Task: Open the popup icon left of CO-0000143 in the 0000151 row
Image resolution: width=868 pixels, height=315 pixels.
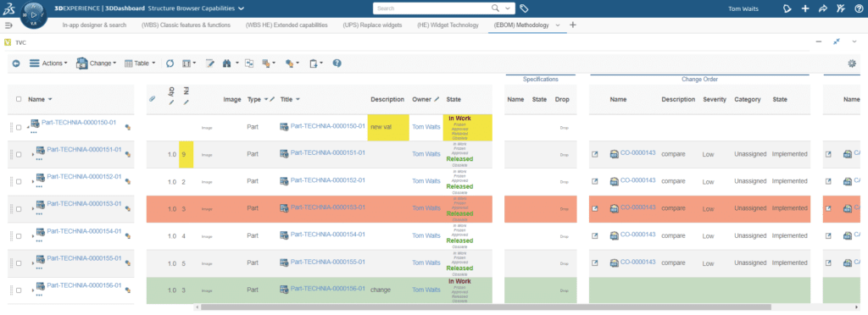Action: [x=595, y=154]
